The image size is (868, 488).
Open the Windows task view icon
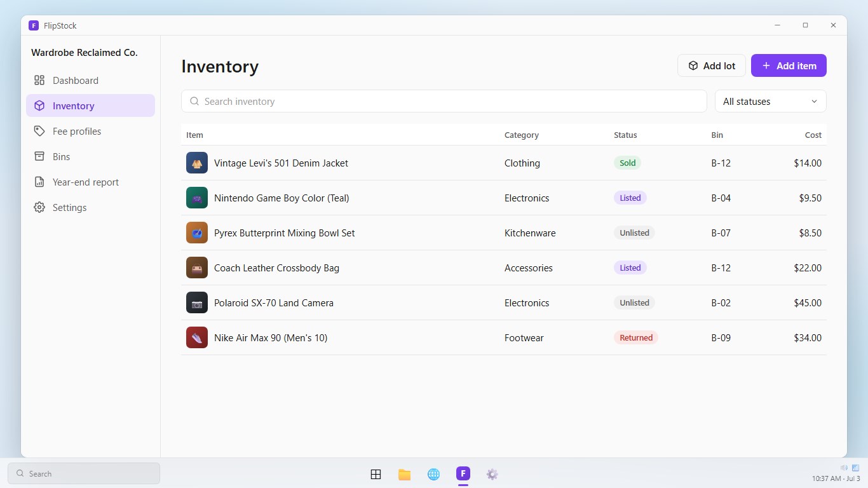pyautogui.click(x=376, y=474)
